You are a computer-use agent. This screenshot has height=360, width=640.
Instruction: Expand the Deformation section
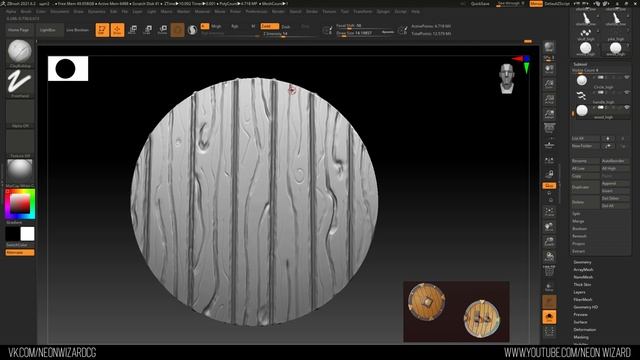click(x=585, y=330)
